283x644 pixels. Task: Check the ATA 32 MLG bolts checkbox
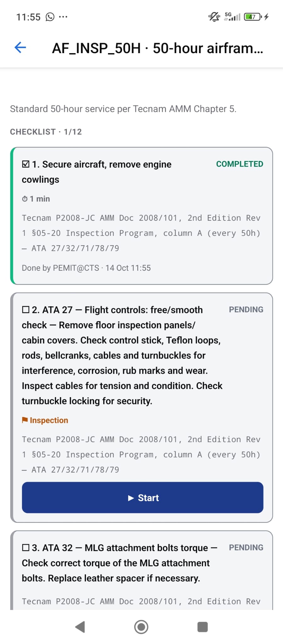(26, 548)
